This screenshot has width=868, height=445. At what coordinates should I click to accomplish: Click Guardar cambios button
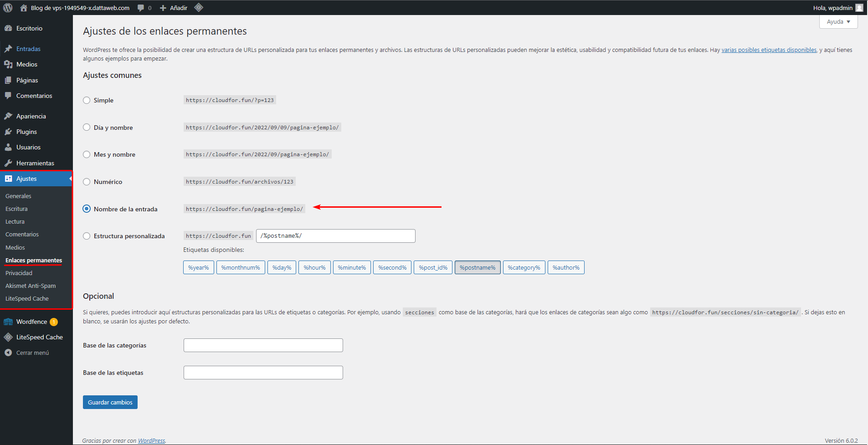(x=110, y=402)
